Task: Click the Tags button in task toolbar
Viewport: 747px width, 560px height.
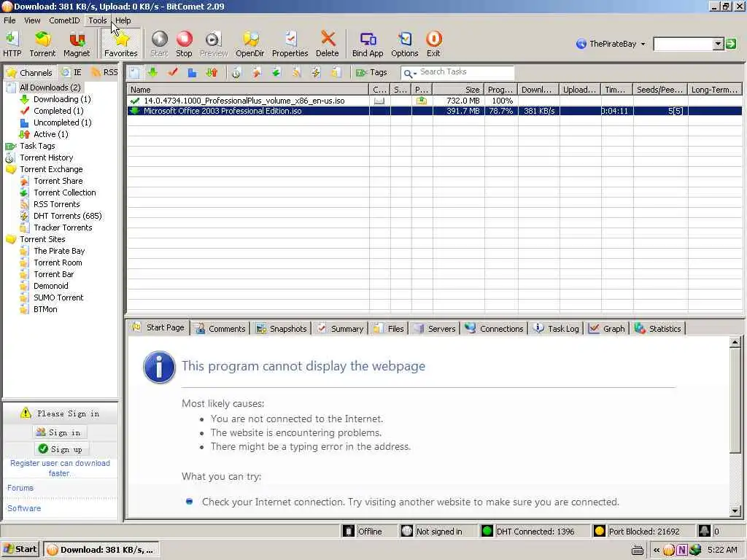Action: [371, 72]
